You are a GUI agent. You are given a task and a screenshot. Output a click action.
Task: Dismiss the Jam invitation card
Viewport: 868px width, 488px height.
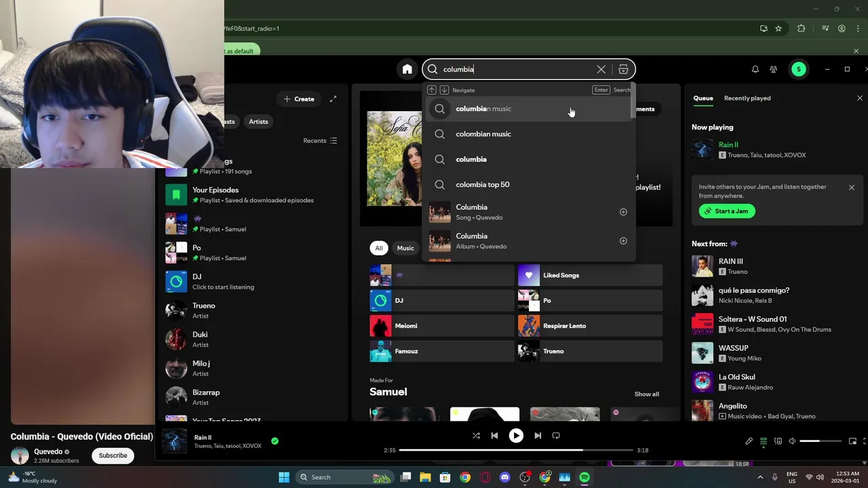[852, 187]
